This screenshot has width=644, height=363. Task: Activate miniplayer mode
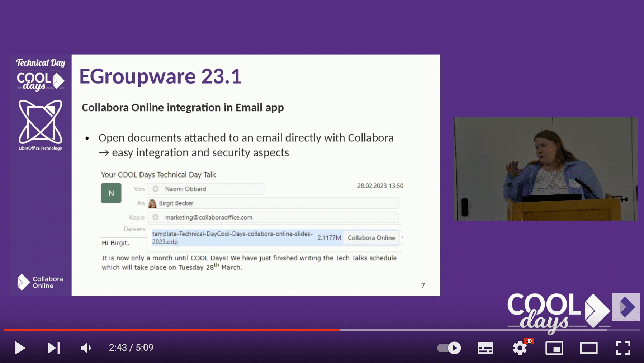554,348
